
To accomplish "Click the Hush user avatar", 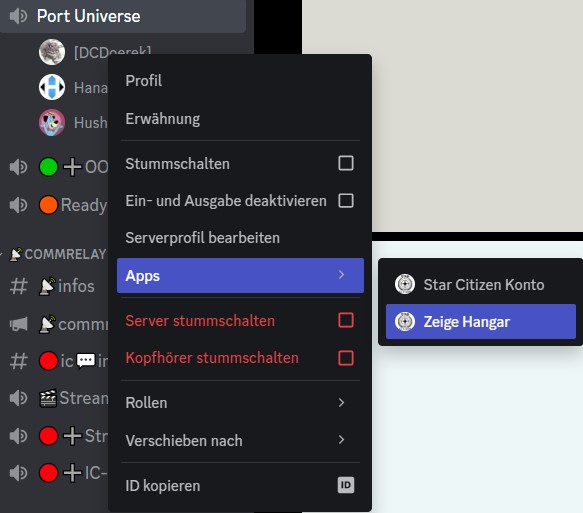I will coord(52,122).
